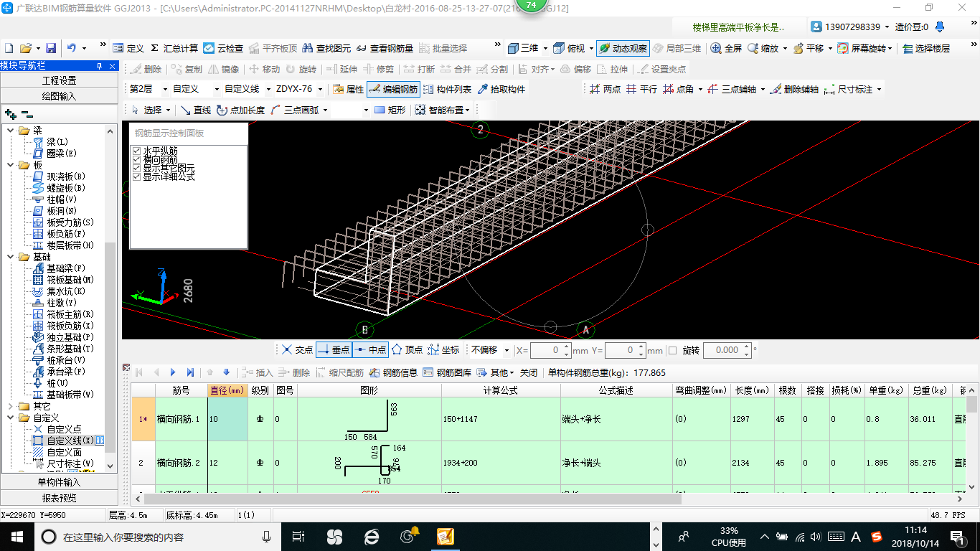Open 构件列表 component list
980x551 pixels.
click(x=448, y=89)
